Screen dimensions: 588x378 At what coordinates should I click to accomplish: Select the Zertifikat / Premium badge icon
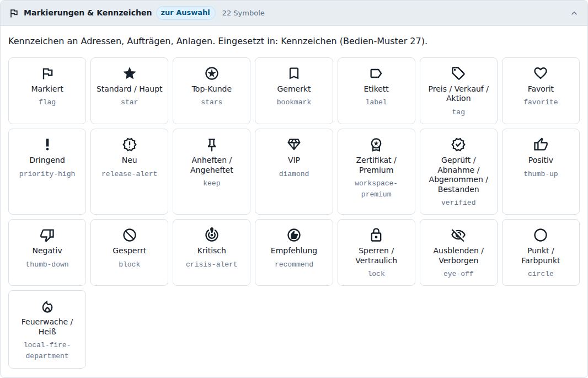pos(376,145)
